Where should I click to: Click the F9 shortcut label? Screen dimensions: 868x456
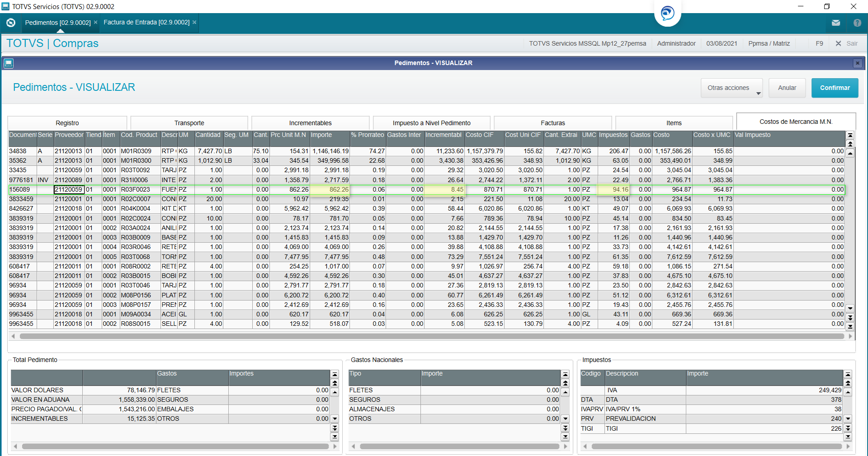coord(819,43)
